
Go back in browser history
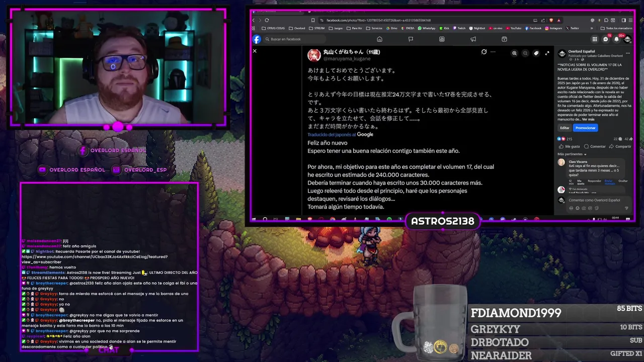(254, 20)
